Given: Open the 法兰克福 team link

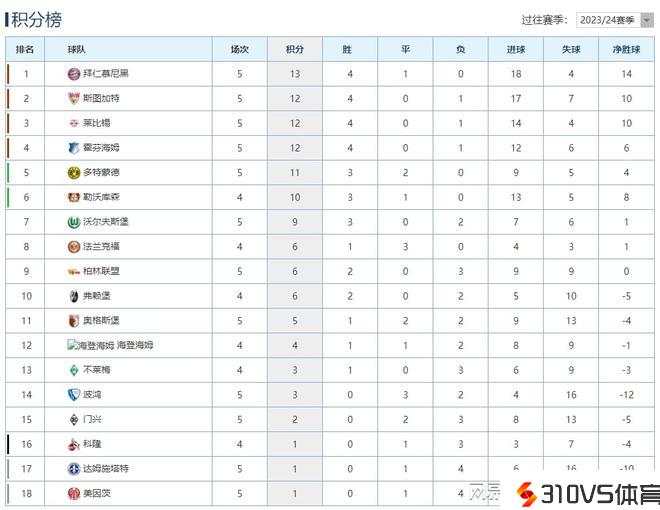Looking at the screenshot, I should [101, 246].
